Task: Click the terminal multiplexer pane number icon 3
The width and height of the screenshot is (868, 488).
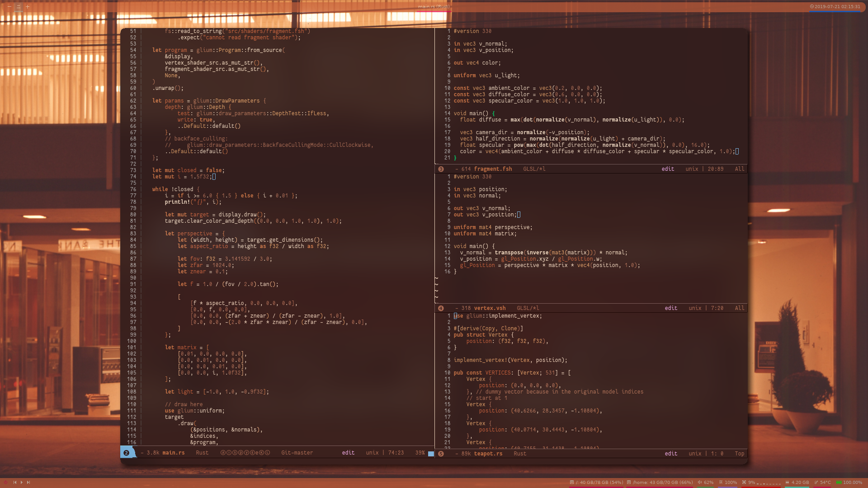Action: point(441,169)
